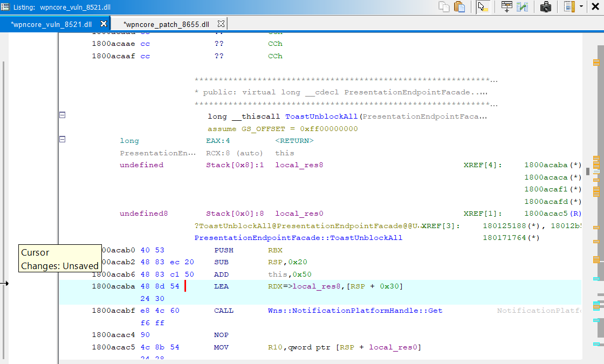Screen dimensions: 604x364
Task: Click the topmost orange overview margin marker
Action: [x=596, y=63]
